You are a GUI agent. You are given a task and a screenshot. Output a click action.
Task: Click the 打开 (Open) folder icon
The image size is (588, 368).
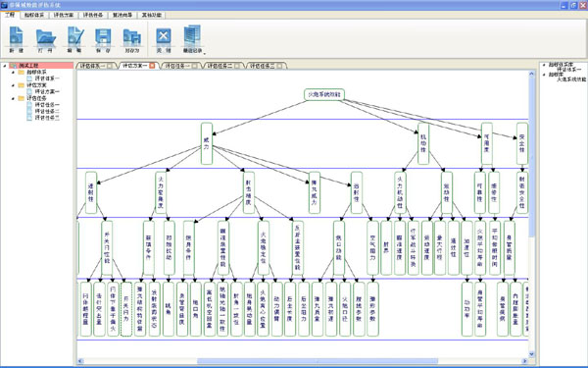(46, 37)
